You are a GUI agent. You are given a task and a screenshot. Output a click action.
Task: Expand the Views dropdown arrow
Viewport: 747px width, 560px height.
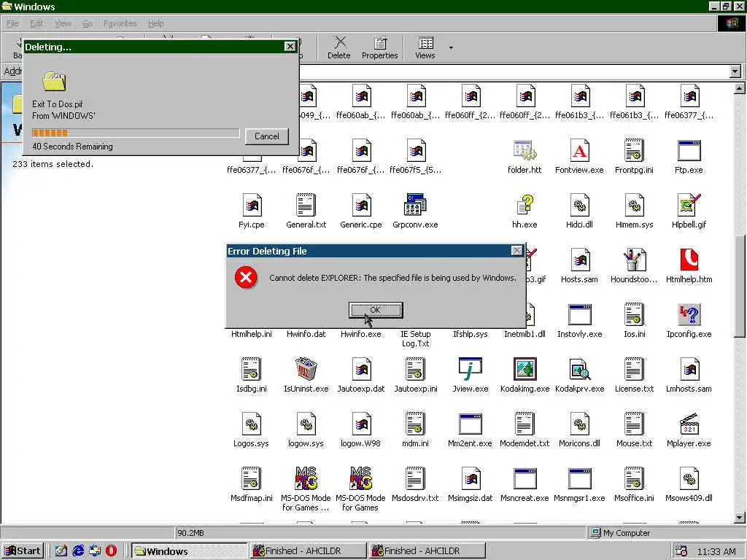451,47
